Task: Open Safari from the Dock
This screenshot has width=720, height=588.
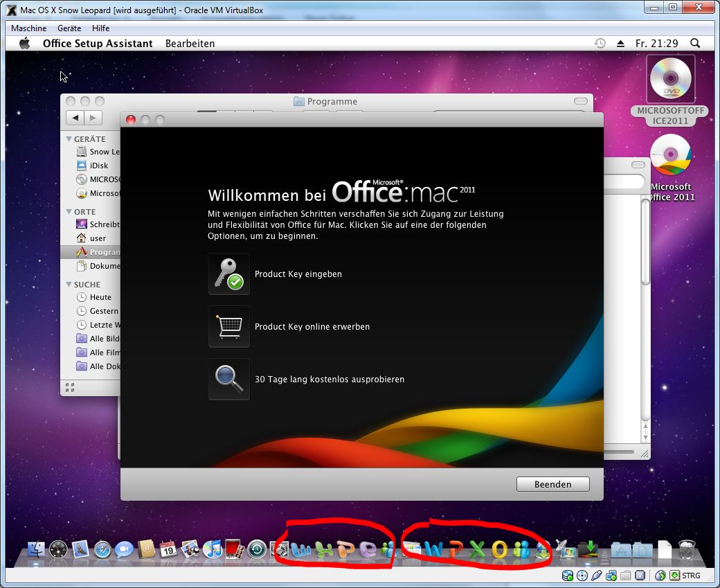Action: tap(104, 551)
